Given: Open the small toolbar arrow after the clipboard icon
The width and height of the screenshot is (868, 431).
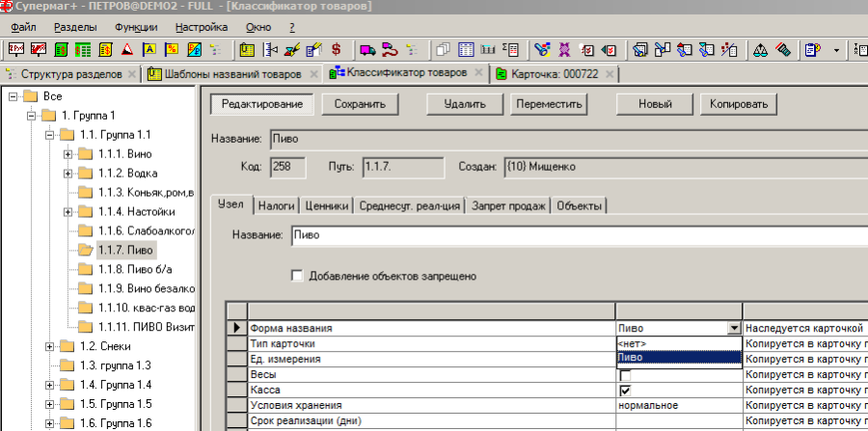Looking at the screenshot, I should coord(836,50).
